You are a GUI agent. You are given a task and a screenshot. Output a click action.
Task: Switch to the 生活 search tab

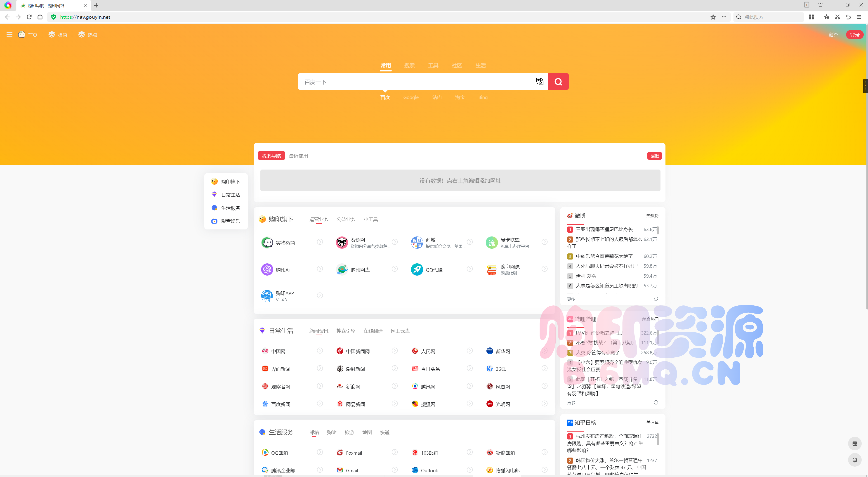tap(481, 65)
